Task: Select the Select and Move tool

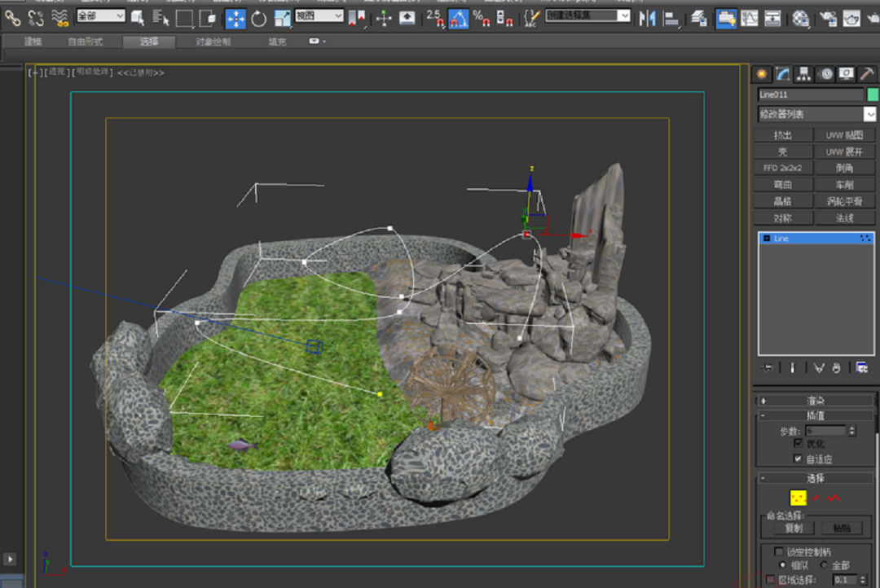Action: pos(235,18)
